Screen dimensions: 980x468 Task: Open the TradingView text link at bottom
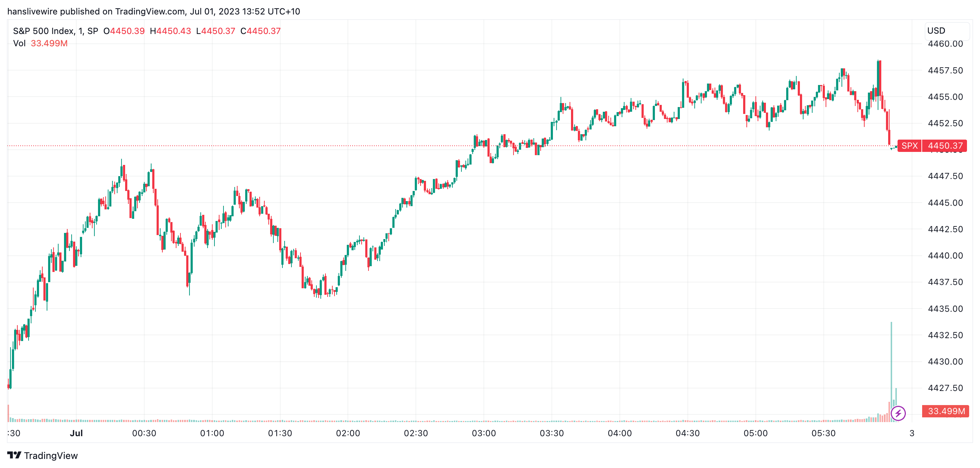pyautogui.click(x=51, y=455)
